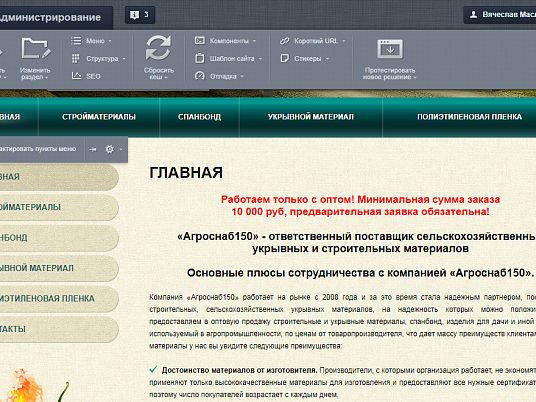Click the SEO chart icon

coord(76,76)
